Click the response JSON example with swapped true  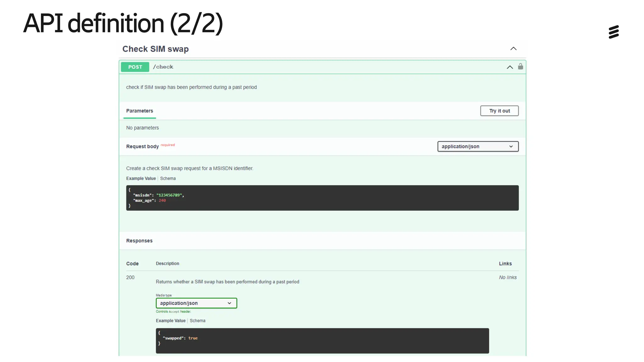(322, 341)
